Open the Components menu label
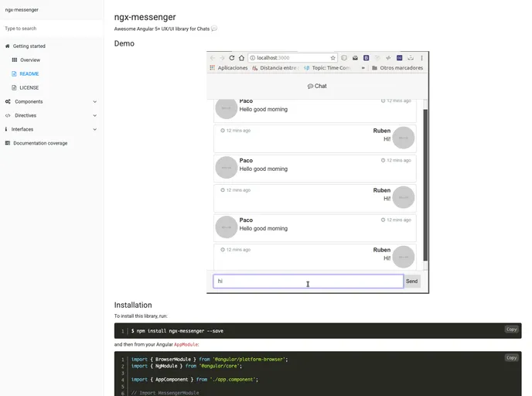The width and height of the screenshot is (532, 396). pyautogui.click(x=29, y=101)
